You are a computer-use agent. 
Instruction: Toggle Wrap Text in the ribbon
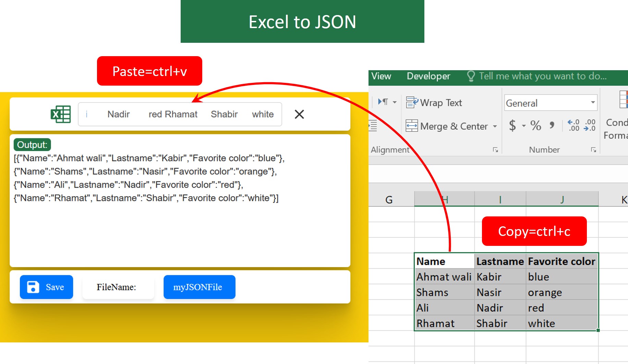[434, 103]
